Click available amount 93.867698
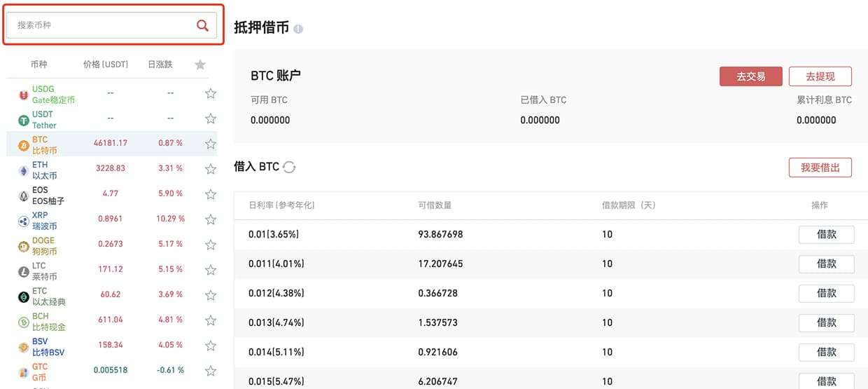 pos(440,234)
